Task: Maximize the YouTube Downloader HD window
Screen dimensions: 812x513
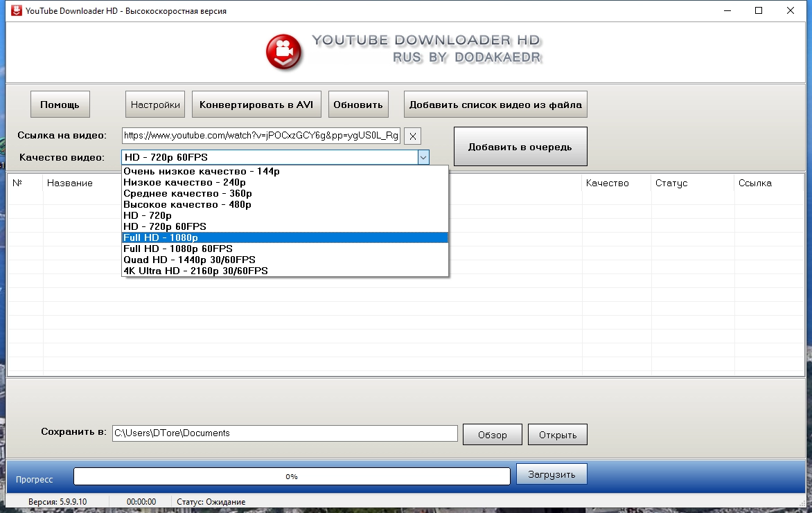Action: pos(759,10)
